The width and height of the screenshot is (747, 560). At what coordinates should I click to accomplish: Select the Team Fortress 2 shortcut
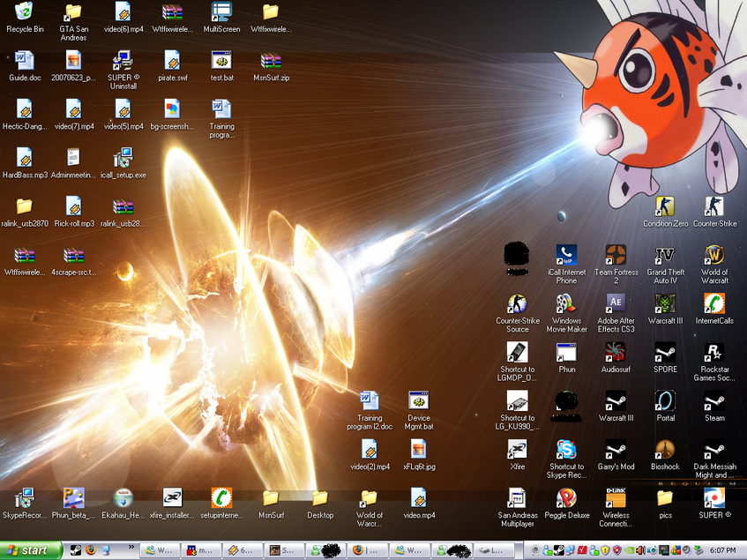616,265
